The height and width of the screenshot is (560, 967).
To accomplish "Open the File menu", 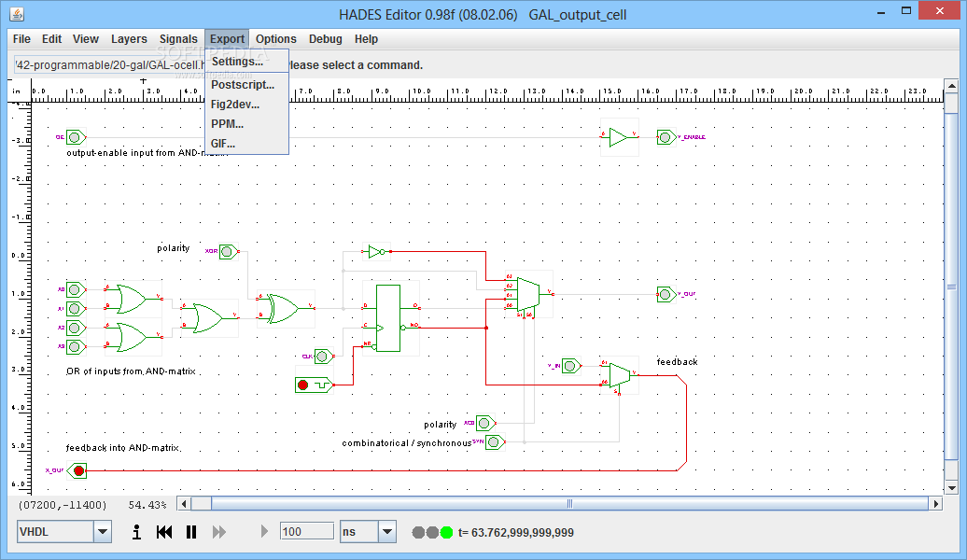I will coord(21,39).
